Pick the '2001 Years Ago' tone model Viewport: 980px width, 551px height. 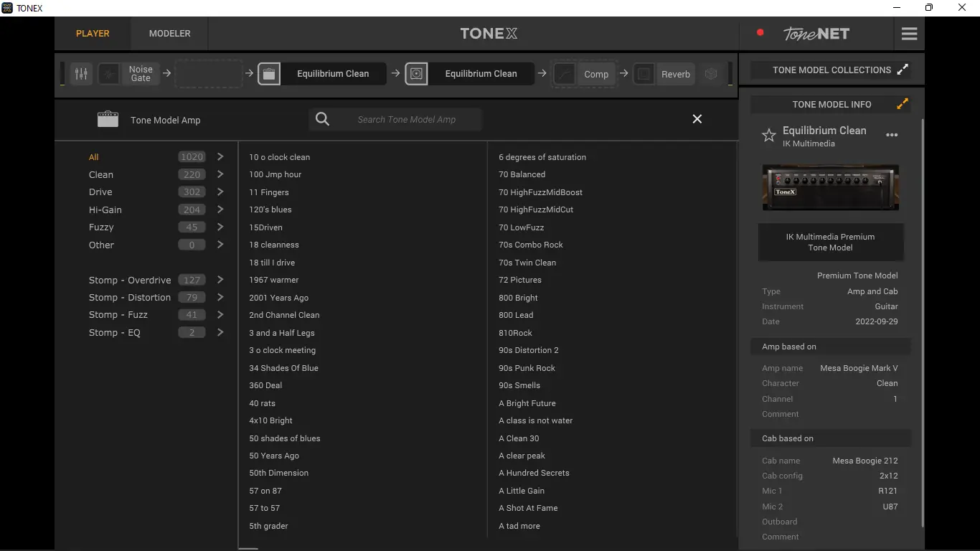tap(279, 298)
